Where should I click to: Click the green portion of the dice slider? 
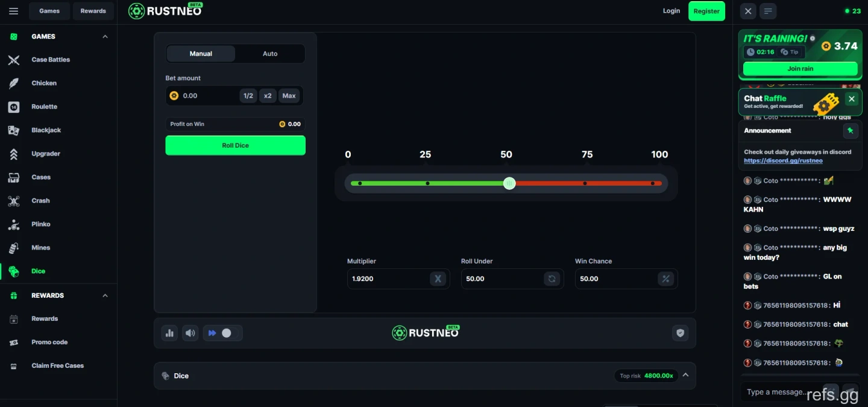[x=427, y=183]
